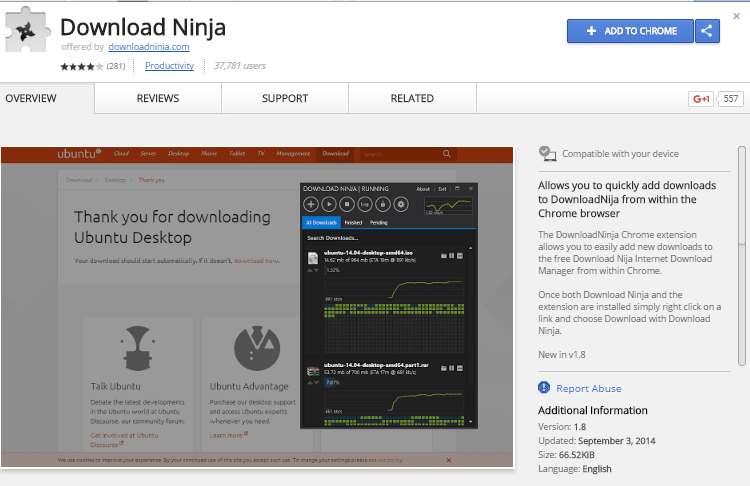Click the Report Abuse link
Image resolution: width=750 pixels, height=486 pixels.
[x=588, y=388]
